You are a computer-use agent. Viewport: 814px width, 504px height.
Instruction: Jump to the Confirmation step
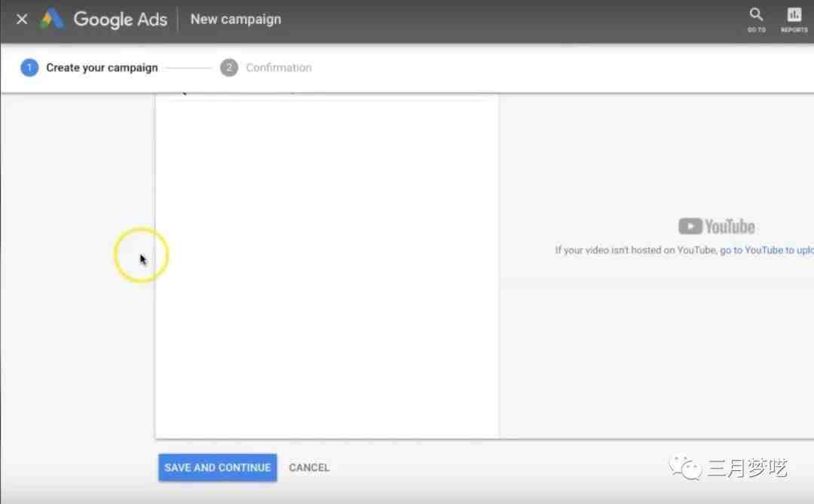(278, 68)
